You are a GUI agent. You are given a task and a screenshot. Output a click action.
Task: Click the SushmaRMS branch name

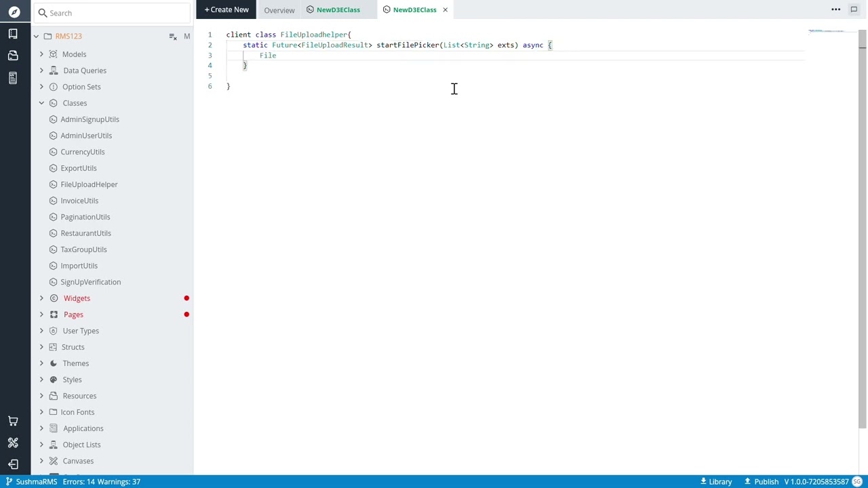point(37,482)
